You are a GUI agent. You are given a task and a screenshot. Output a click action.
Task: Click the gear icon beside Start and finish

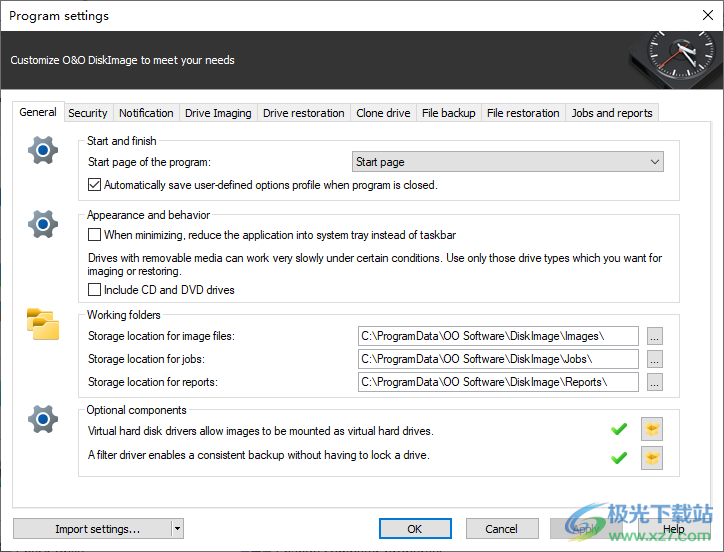(43, 150)
